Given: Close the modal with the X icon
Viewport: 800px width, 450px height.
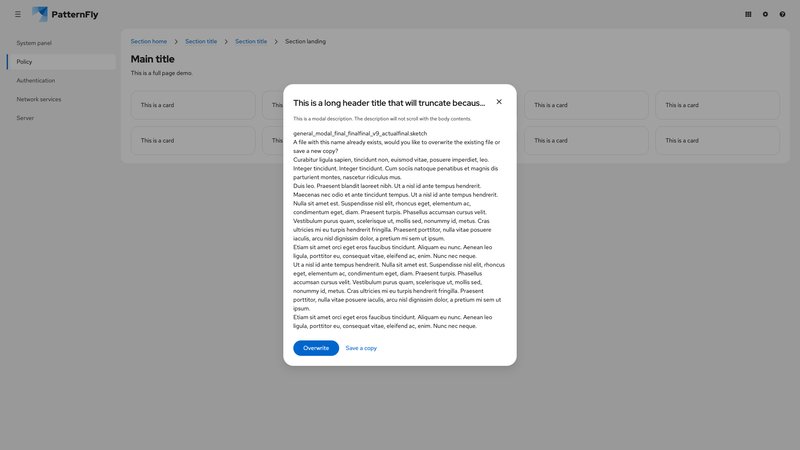Looking at the screenshot, I should point(499,102).
